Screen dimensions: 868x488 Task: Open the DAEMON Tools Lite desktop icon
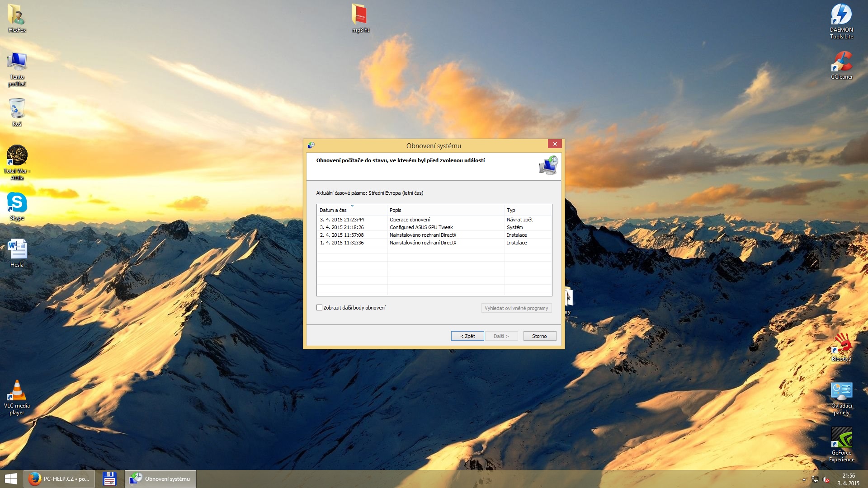point(841,15)
